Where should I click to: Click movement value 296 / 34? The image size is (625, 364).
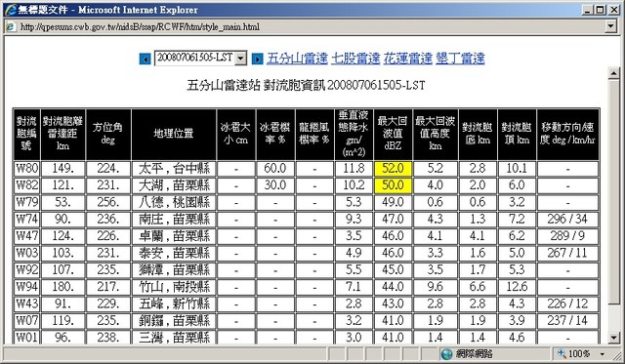pyautogui.click(x=567, y=219)
